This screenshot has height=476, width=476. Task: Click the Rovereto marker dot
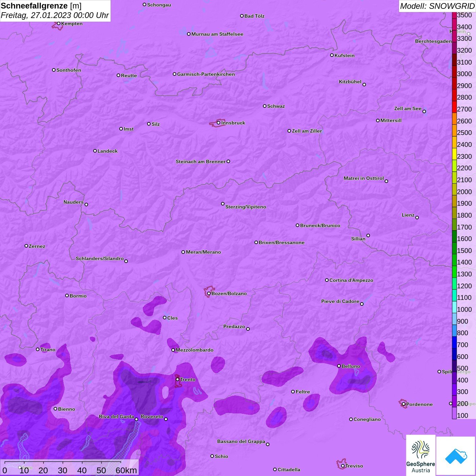pos(166,419)
